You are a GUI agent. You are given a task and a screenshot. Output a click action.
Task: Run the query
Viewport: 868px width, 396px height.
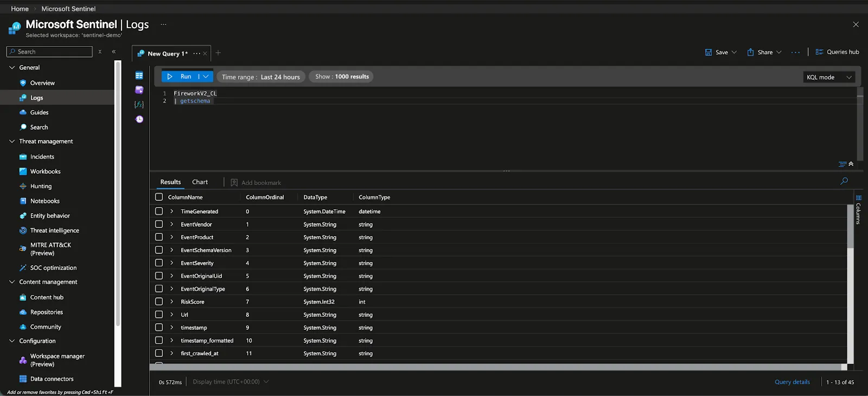(180, 76)
